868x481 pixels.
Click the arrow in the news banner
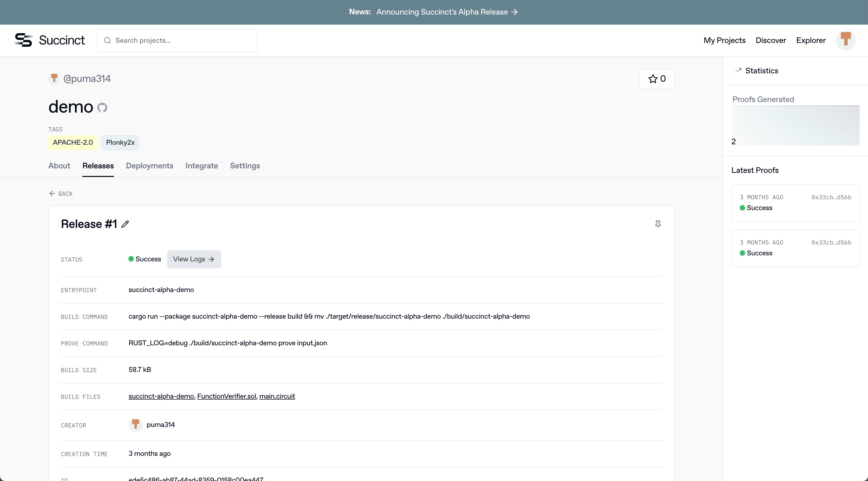[515, 12]
